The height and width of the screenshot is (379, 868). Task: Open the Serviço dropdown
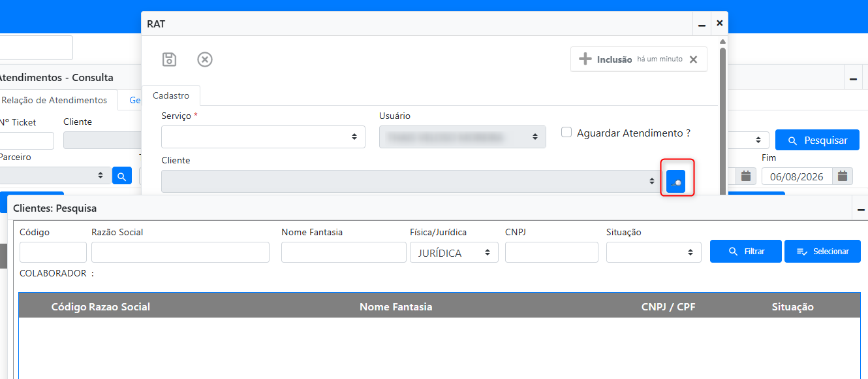pos(264,137)
